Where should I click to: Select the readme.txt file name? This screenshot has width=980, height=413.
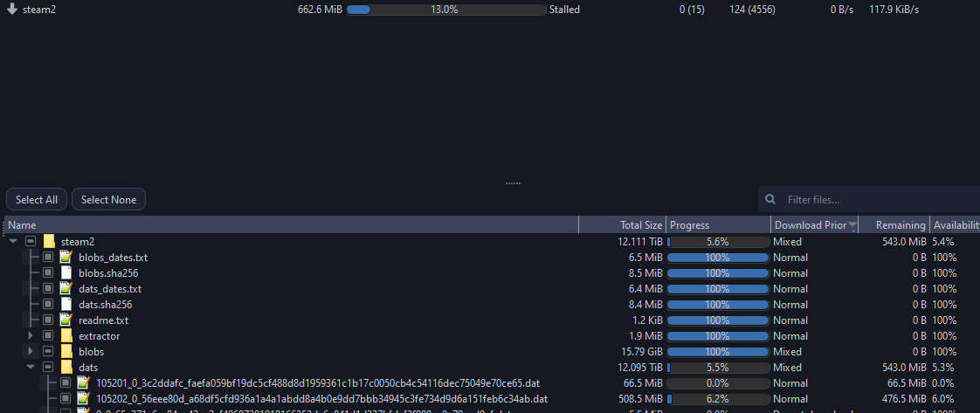(104, 320)
